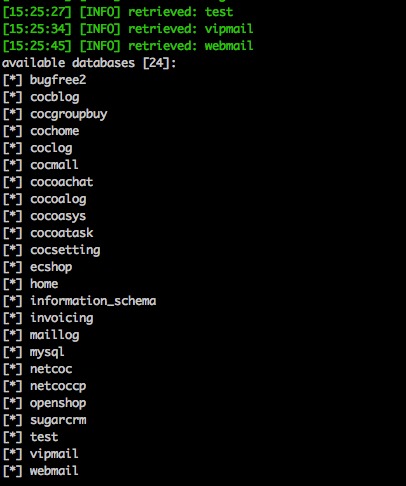Click the last webmail list entry
406x486 pixels.
click(54, 471)
